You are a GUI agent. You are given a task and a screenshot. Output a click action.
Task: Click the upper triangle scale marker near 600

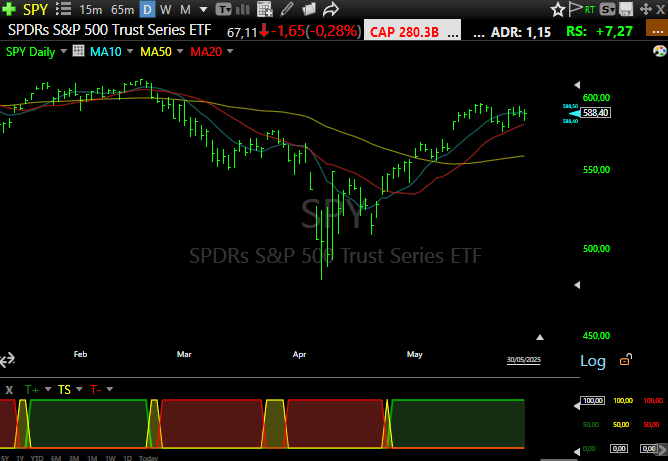point(577,85)
